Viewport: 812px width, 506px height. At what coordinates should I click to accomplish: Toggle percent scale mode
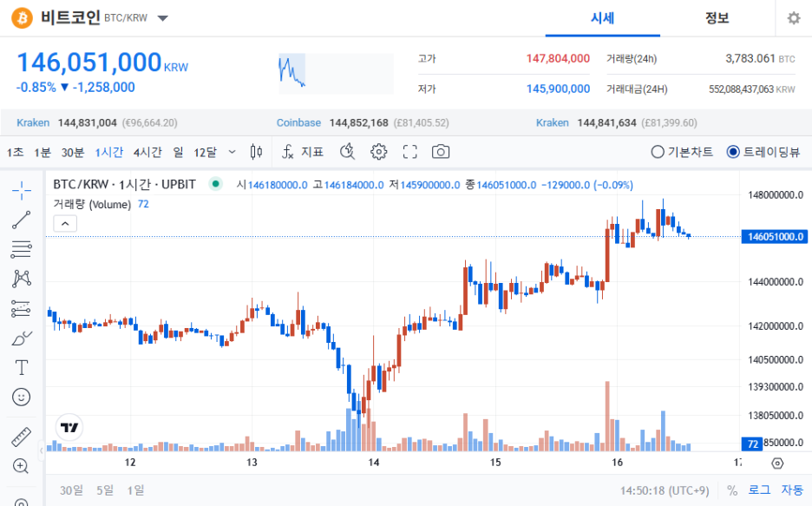point(731,490)
